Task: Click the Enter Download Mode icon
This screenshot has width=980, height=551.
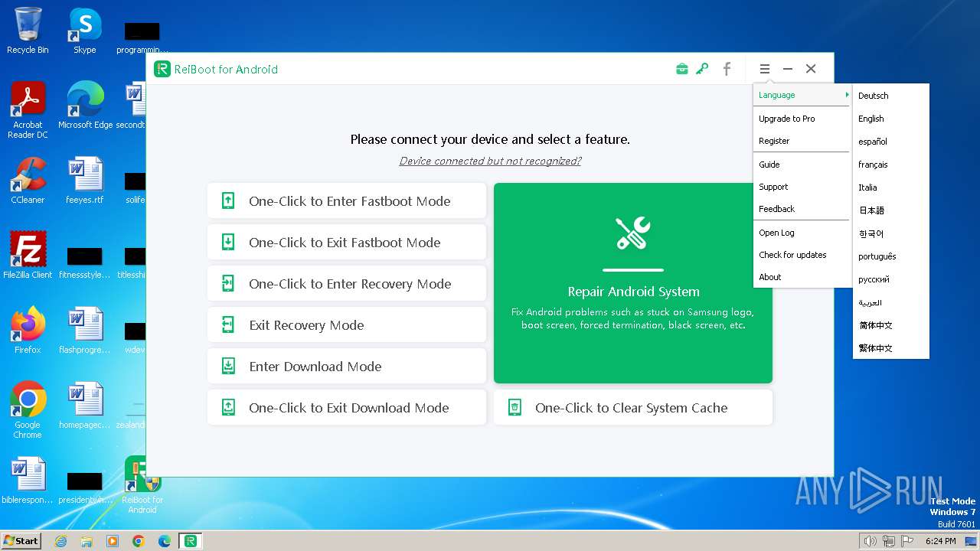Action: pos(228,367)
